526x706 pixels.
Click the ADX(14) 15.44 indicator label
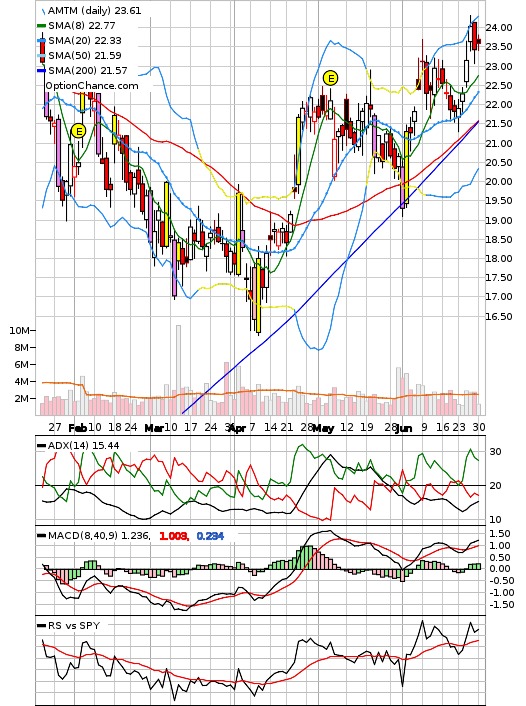[x=83, y=445]
